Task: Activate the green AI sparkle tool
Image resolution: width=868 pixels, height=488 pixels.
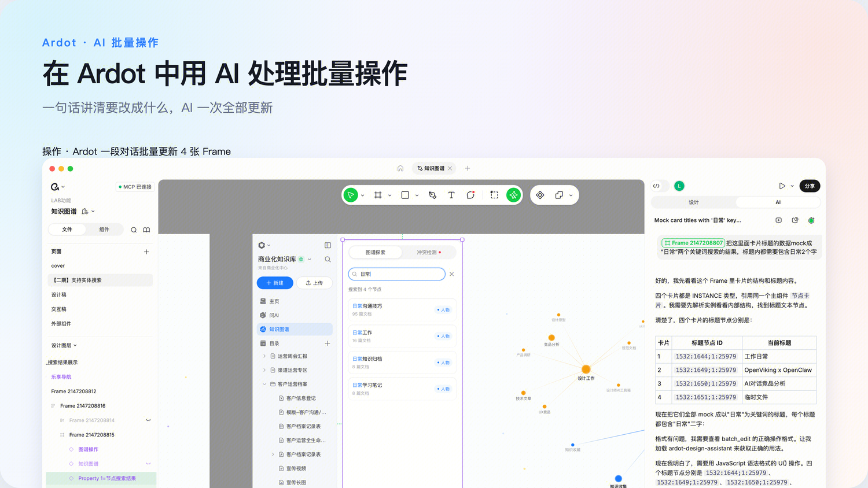Action: (x=513, y=195)
